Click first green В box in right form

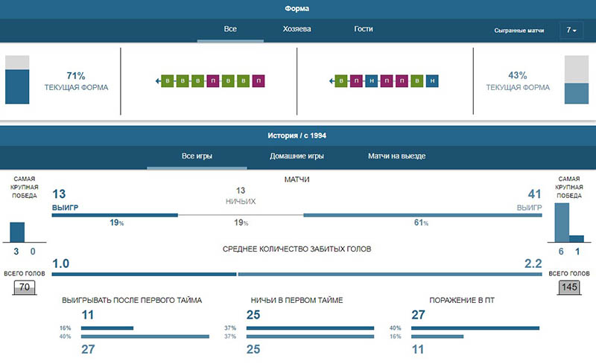342,81
